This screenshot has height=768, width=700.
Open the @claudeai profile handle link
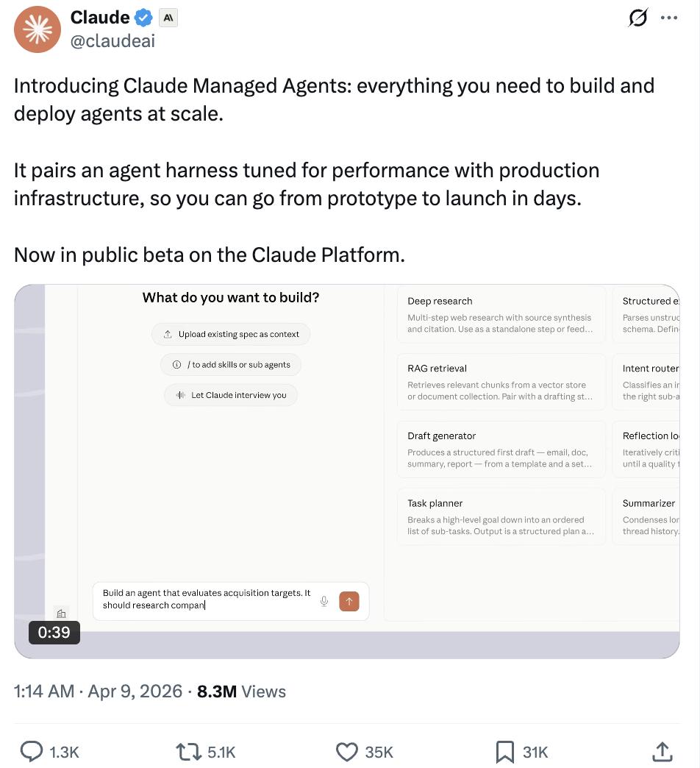click(x=113, y=41)
